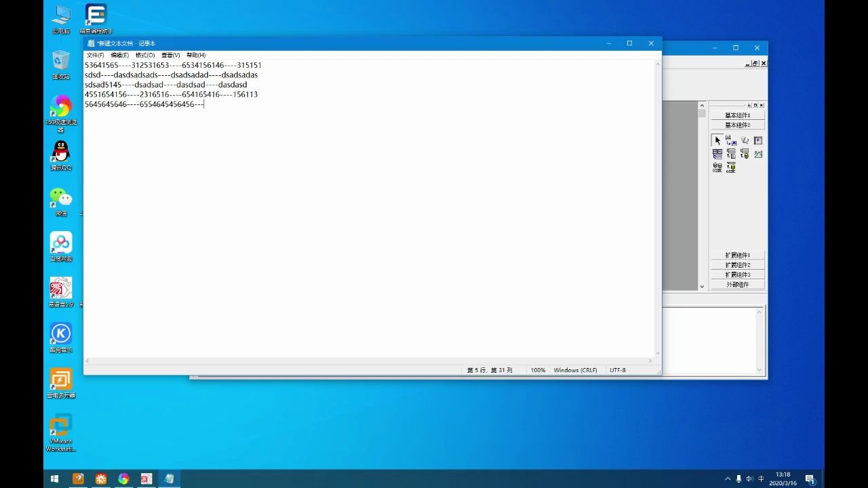Viewport: 868px width, 488px height.
Task: Click text line starting sdsd---- in Notepad
Action: pyautogui.click(x=171, y=75)
